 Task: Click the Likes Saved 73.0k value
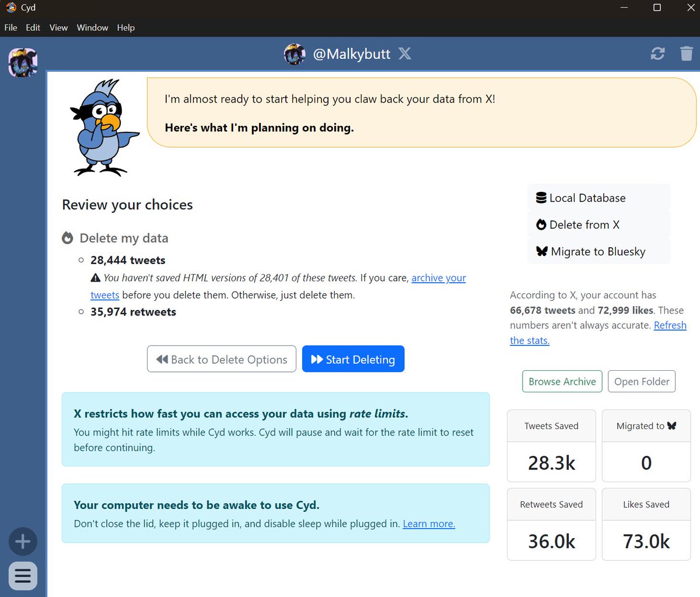tap(646, 541)
